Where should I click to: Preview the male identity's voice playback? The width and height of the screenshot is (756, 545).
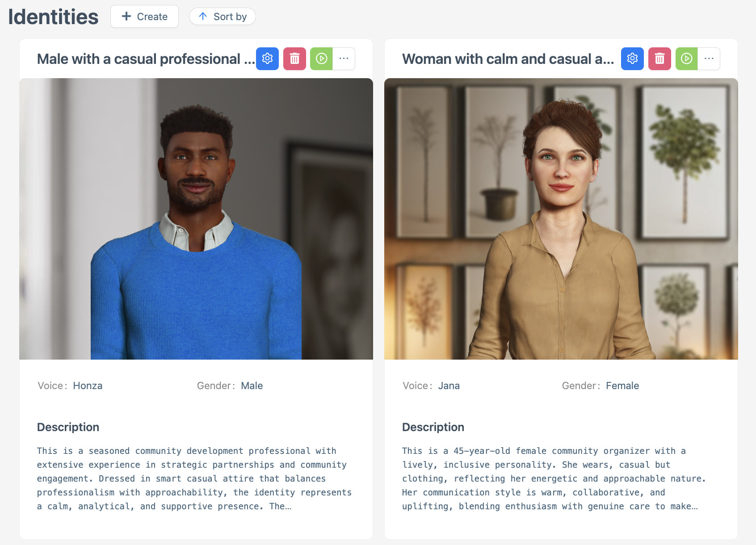(321, 59)
